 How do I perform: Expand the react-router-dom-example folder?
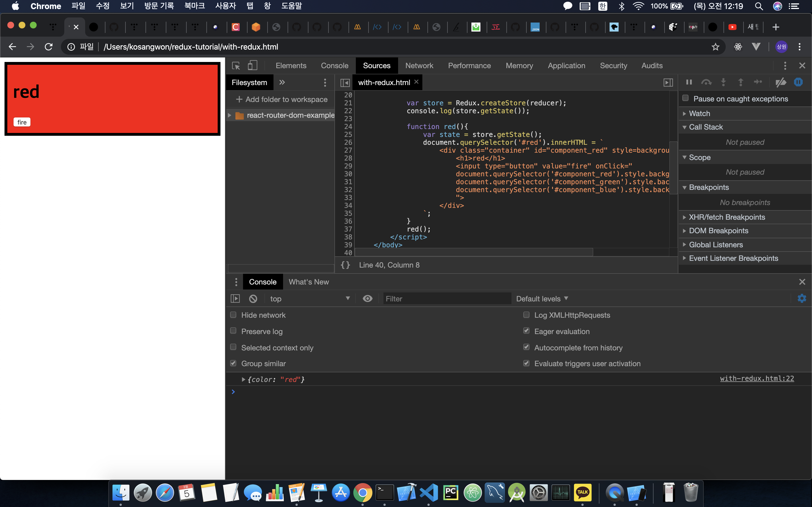coord(230,115)
